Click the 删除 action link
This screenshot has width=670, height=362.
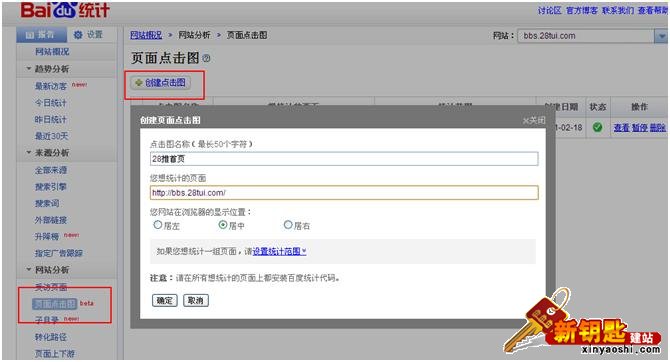(x=658, y=127)
